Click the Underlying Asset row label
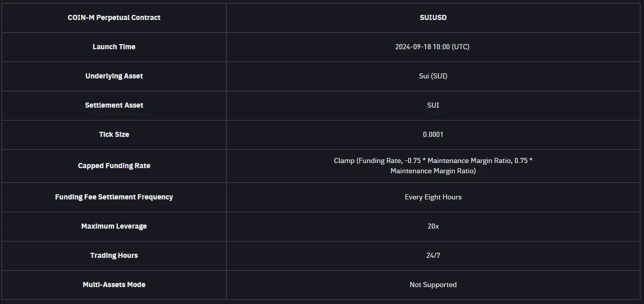 click(114, 76)
